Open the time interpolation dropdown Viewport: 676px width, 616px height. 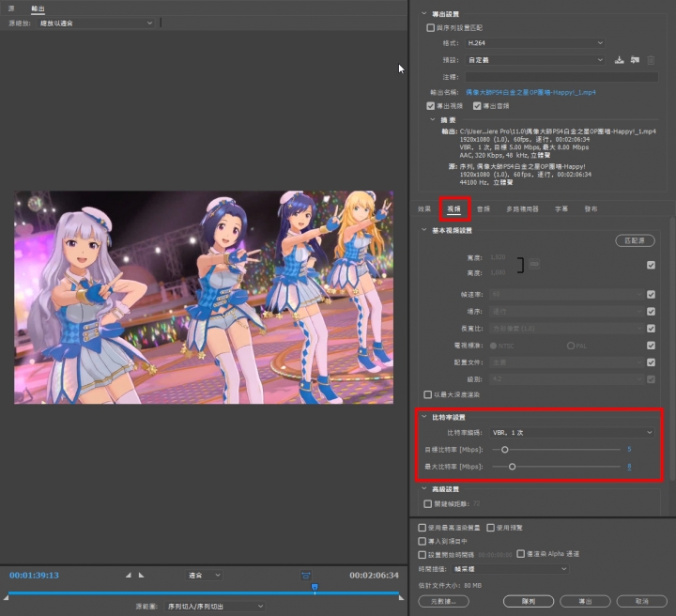click(x=510, y=569)
